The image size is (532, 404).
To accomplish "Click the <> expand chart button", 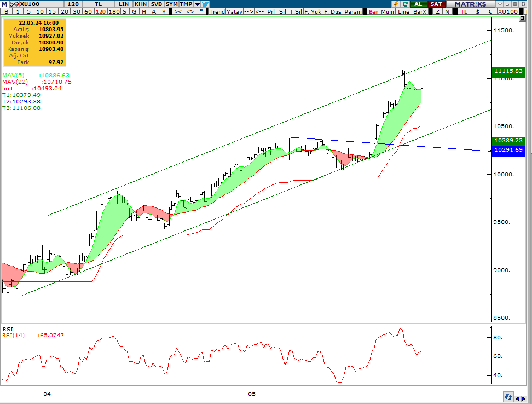I will [x=190, y=11].
